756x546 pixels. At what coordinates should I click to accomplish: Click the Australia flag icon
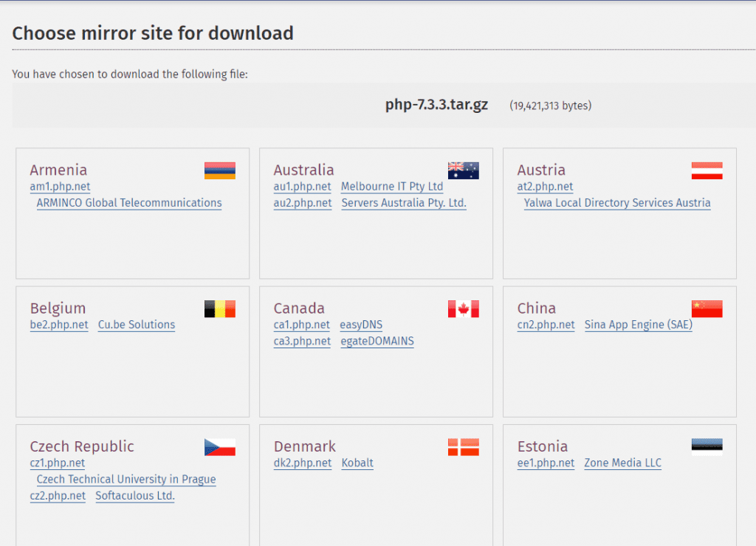click(464, 170)
